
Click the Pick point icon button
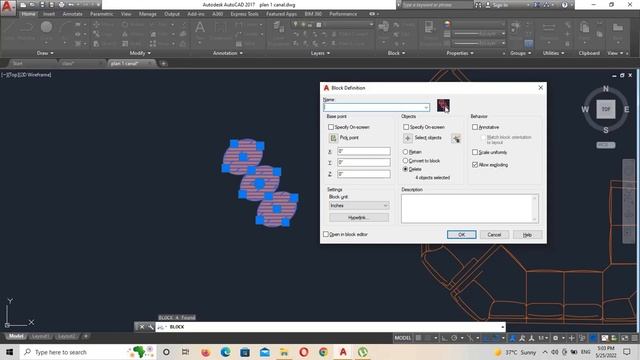[333, 138]
